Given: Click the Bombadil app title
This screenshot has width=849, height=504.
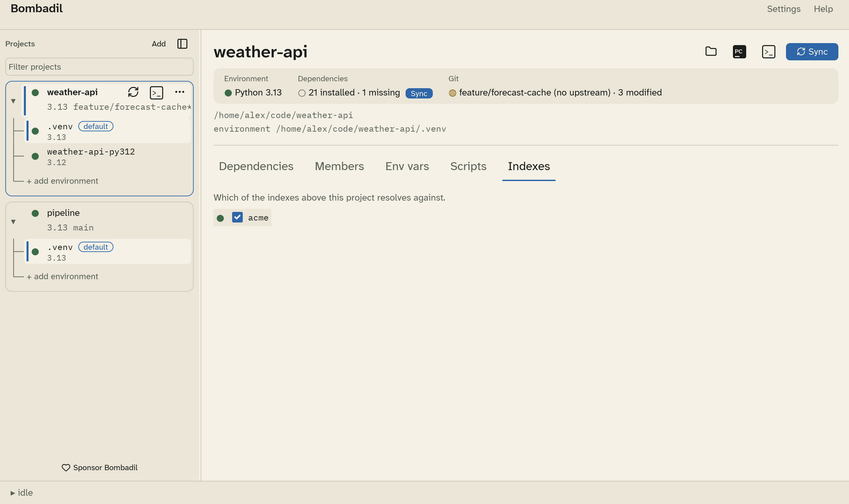Looking at the screenshot, I should click(x=37, y=8).
